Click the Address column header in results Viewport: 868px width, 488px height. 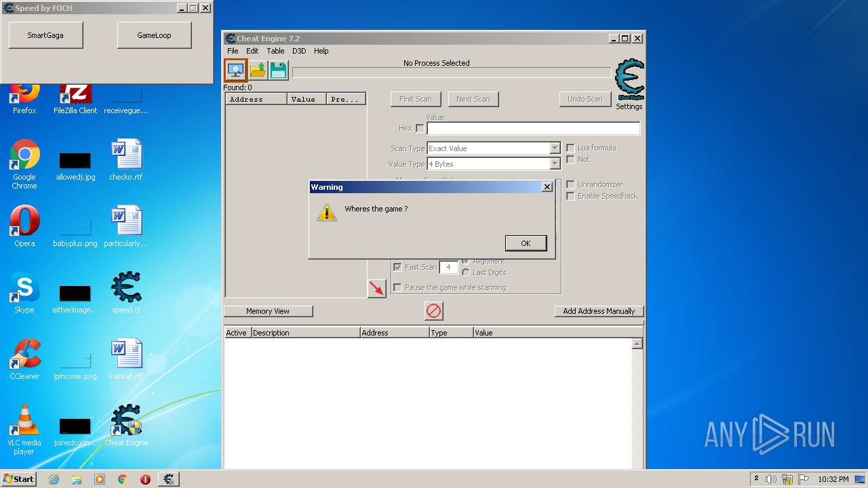point(256,99)
